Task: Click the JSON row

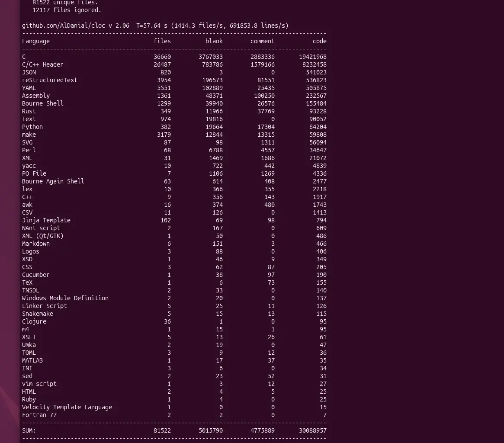Action: (x=29, y=72)
